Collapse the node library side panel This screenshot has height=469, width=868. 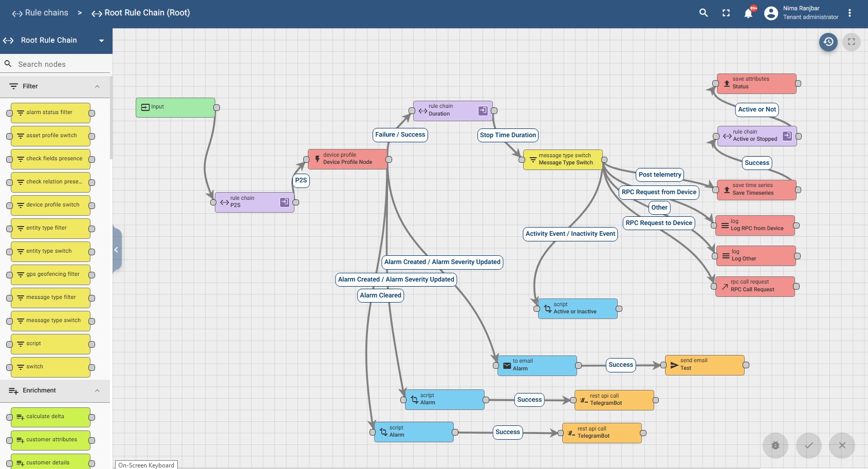117,250
